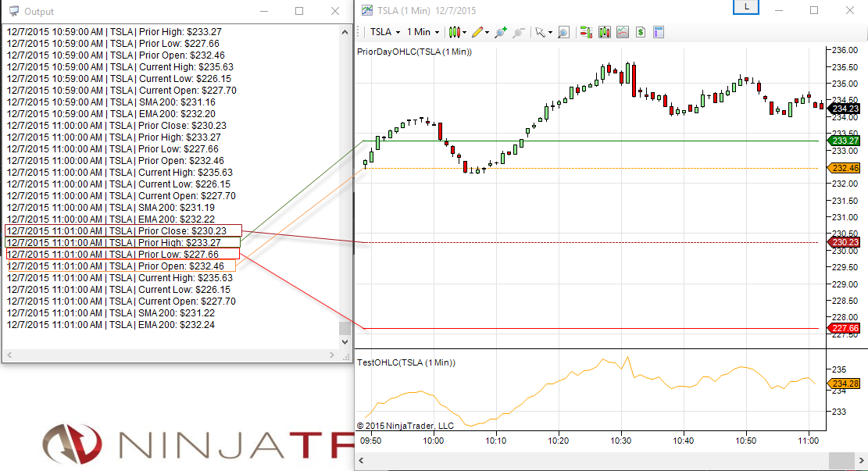Select the 11:01:00 'Prior High: $233.27' output line
The image size is (868, 471).
point(114,242)
